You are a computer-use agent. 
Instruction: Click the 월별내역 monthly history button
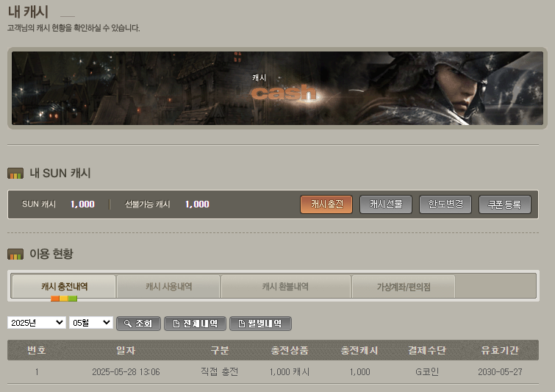(x=260, y=324)
